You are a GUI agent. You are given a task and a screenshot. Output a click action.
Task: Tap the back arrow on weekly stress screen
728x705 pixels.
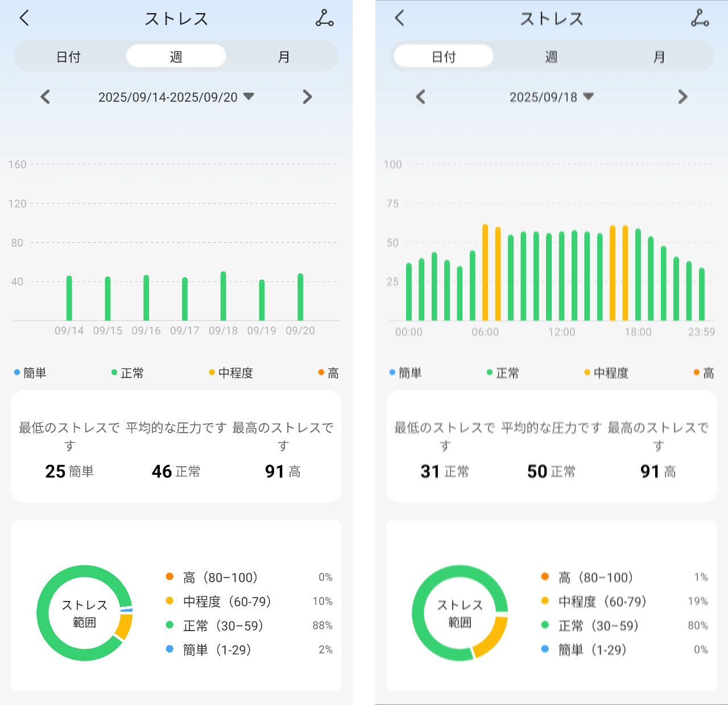(x=24, y=18)
